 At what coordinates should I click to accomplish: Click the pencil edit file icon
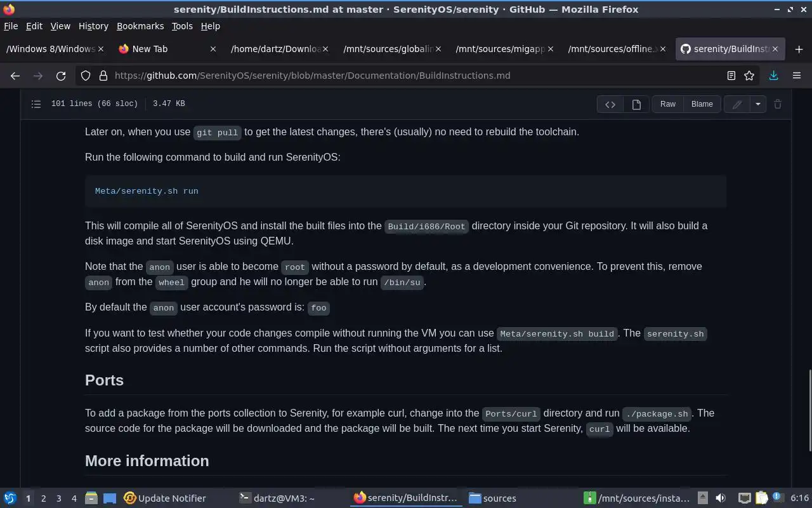tap(737, 104)
